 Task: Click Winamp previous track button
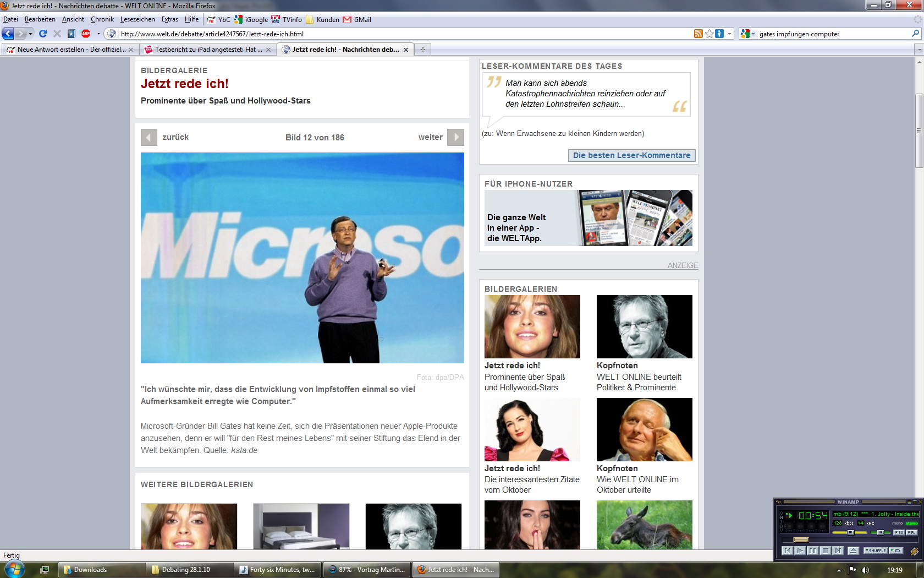[x=787, y=550]
